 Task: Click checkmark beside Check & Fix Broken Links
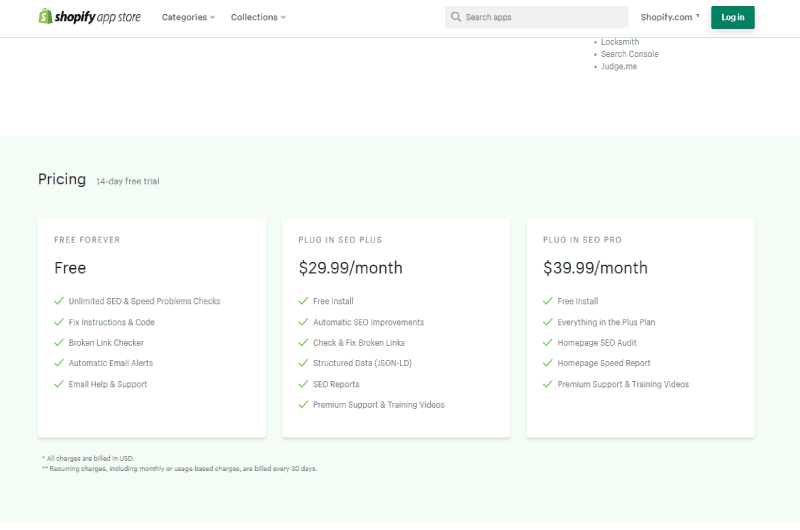coord(303,342)
